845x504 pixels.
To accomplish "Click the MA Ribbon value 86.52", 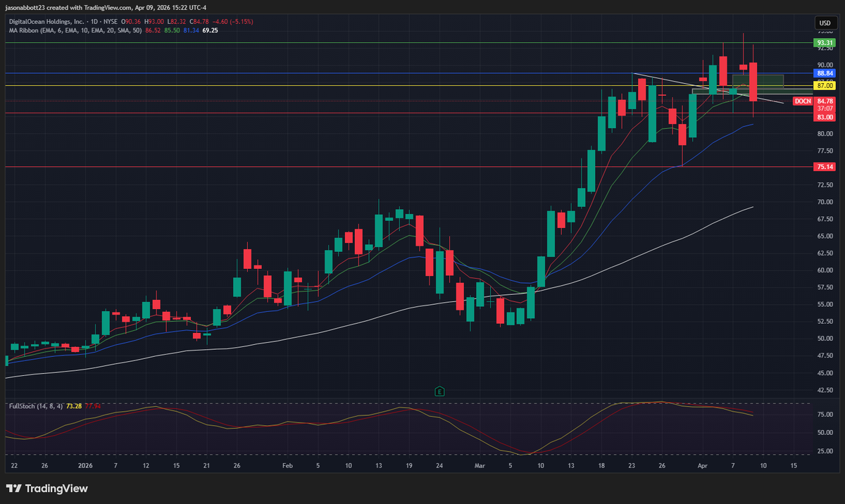I will 151,30.
